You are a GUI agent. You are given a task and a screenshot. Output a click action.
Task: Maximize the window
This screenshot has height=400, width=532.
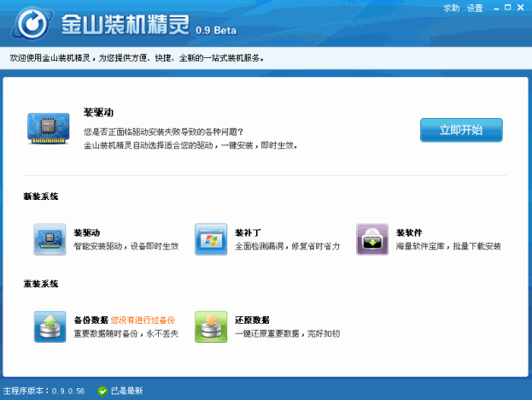(508, 8)
